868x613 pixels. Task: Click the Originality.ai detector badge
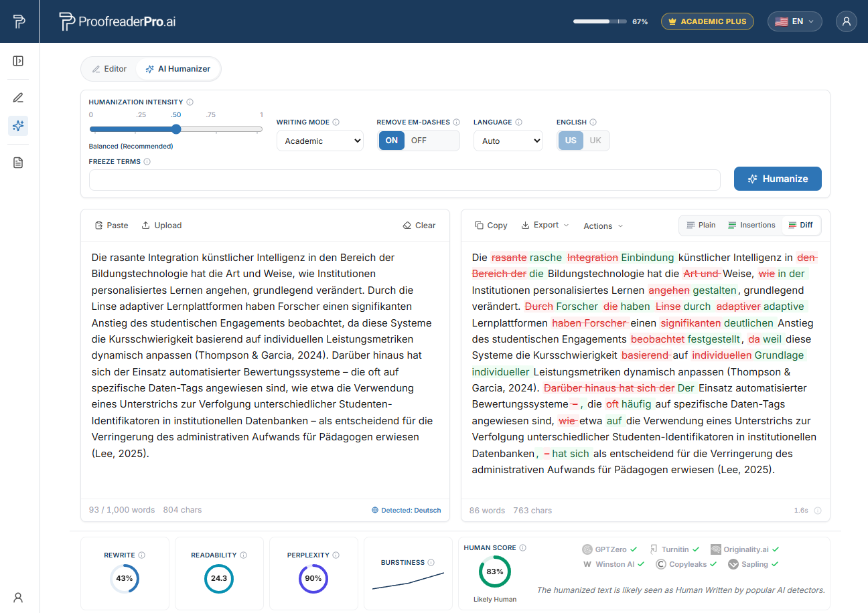tap(745, 549)
